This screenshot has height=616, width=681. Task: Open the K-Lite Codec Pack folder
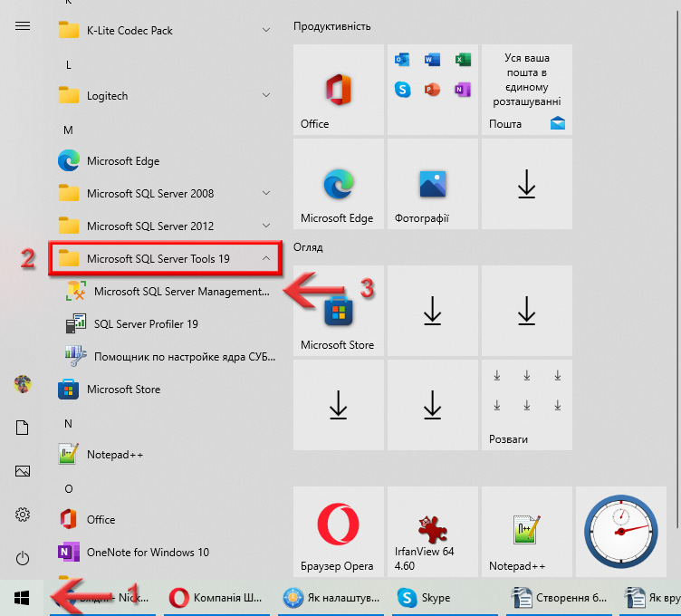tap(165, 31)
